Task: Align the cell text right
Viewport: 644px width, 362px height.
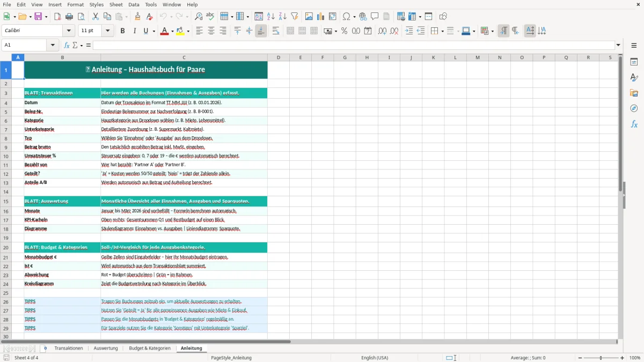Action: click(223, 31)
